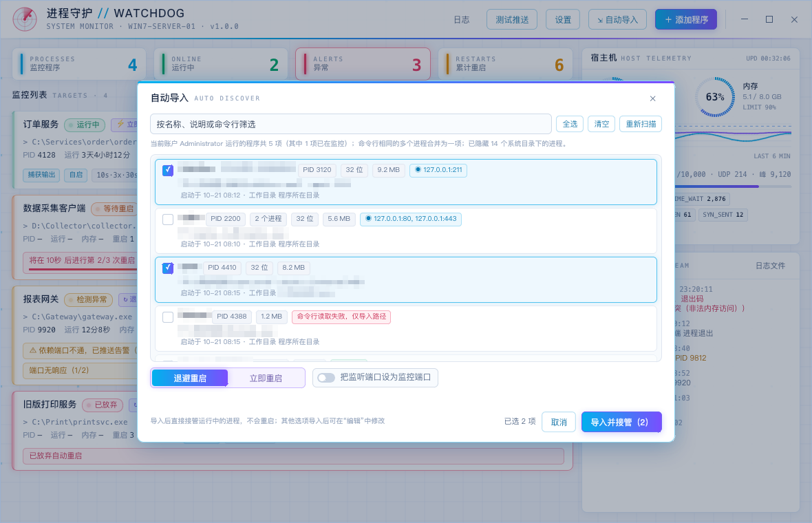Click the 捕获输出 tag on 订单服务
The image size is (812, 523).
[41, 175]
